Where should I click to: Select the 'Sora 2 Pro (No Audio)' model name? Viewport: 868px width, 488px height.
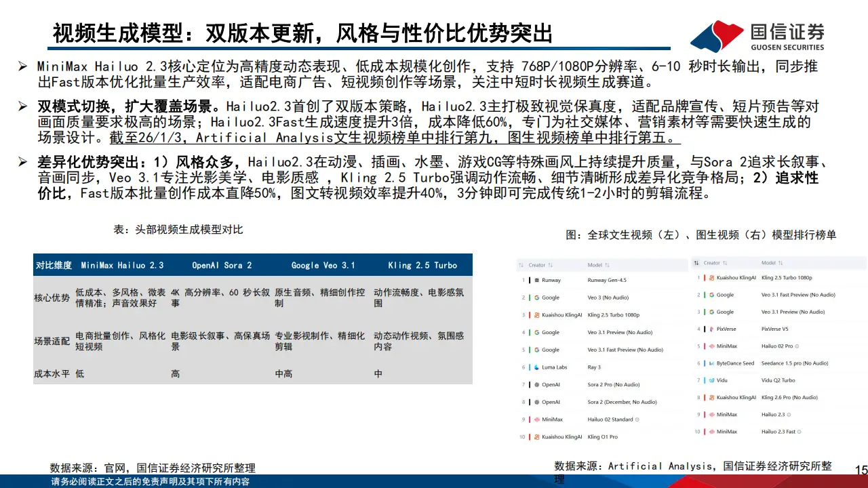tap(614, 385)
